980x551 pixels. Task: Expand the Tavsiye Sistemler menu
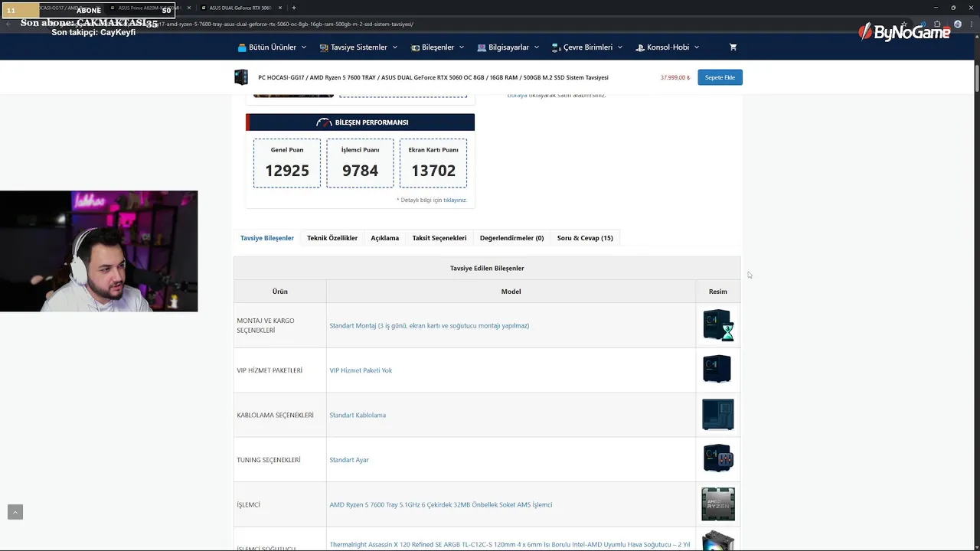click(x=358, y=47)
